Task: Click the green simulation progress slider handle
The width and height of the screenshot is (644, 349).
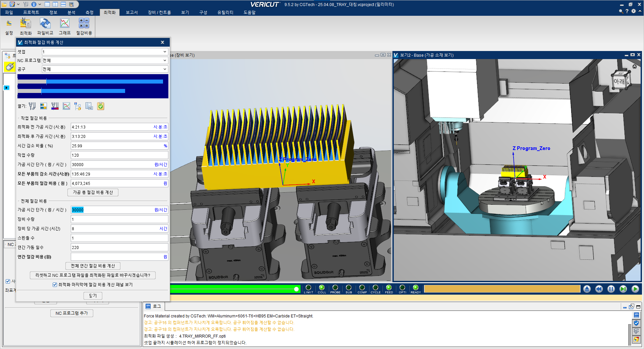Action: 297,289
